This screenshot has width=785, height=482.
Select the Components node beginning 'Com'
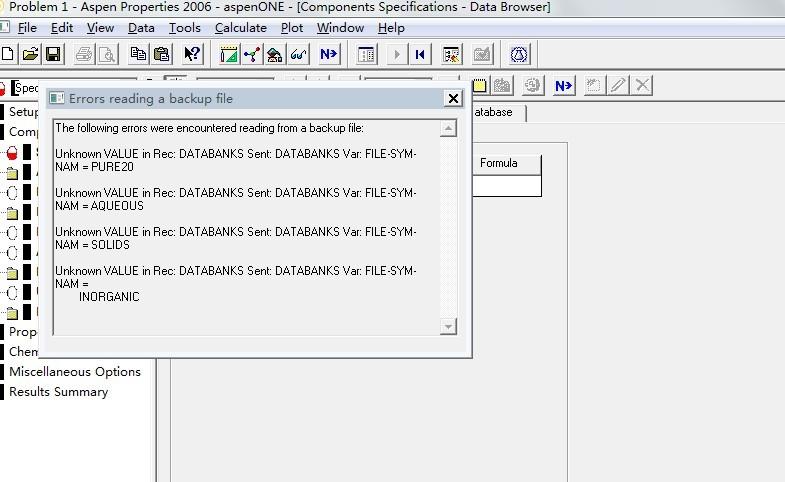[23, 132]
